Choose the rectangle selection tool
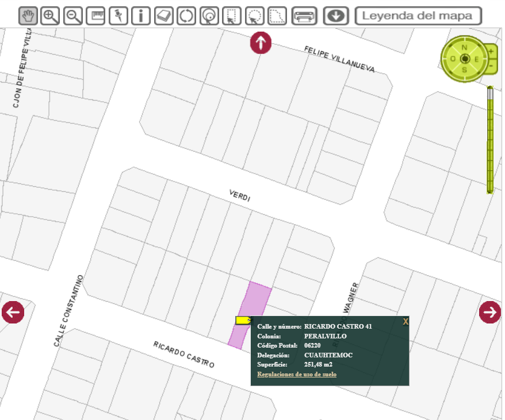This screenshot has width=505, height=420. tap(232, 16)
